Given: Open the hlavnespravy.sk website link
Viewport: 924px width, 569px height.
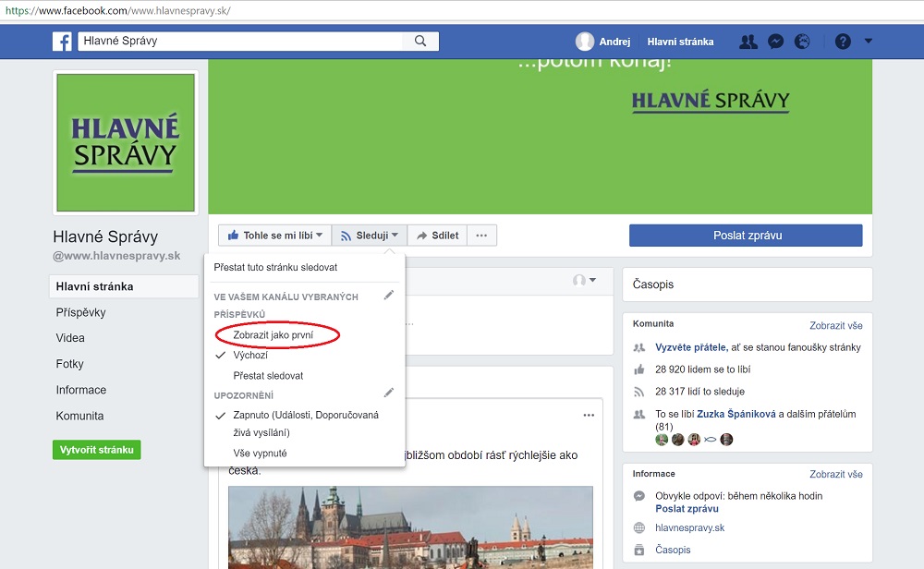Looking at the screenshot, I should click(689, 527).
